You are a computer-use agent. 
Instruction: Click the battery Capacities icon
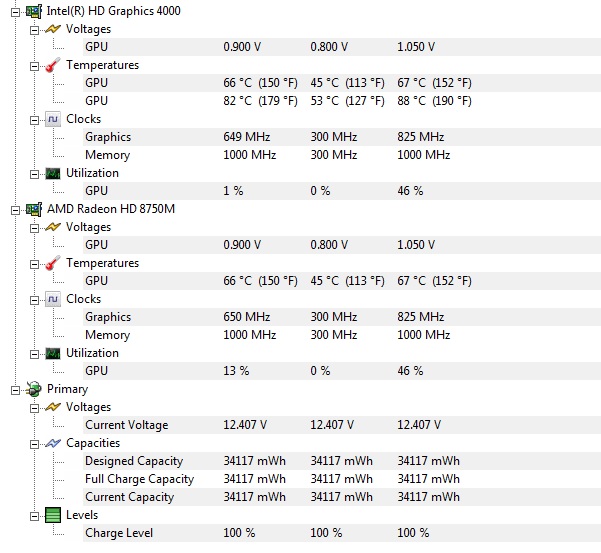52,443
